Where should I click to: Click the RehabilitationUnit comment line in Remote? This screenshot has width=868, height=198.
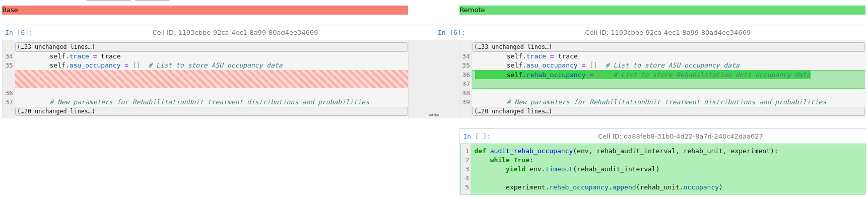pyautogui.click(x=666, y=102)
